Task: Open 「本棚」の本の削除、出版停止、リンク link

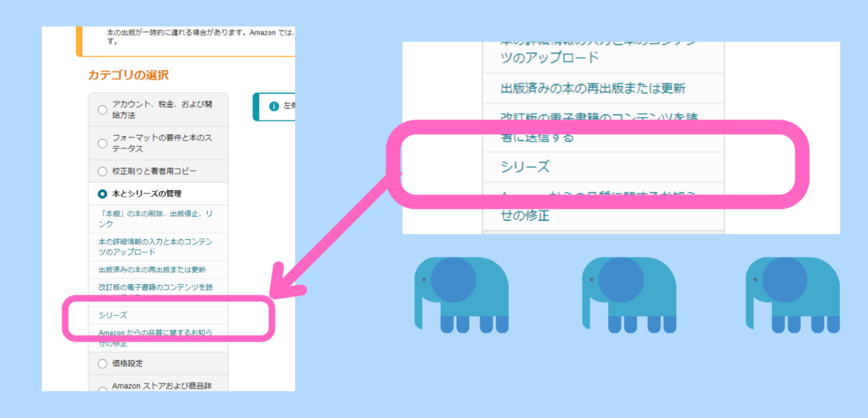Action: pos(156,218)
